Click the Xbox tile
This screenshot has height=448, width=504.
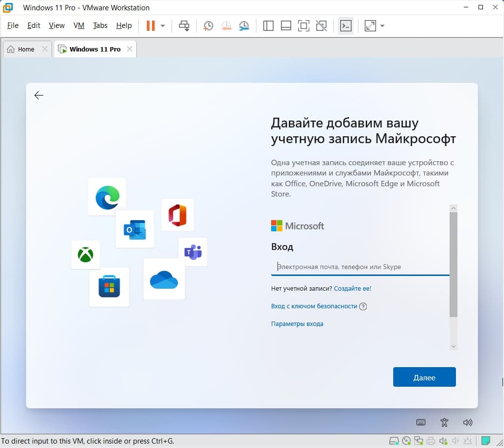pos(85,255)
